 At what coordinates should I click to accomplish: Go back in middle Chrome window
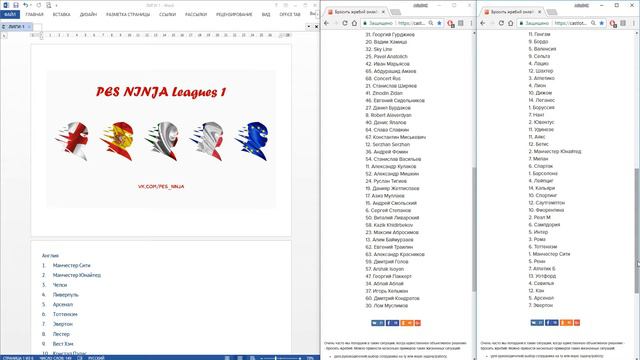[327, 23]
